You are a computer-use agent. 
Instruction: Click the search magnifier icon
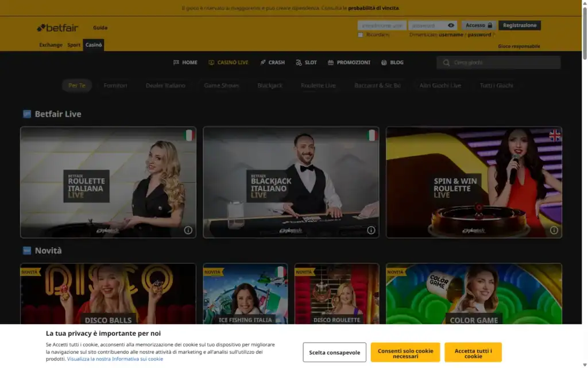446,63
